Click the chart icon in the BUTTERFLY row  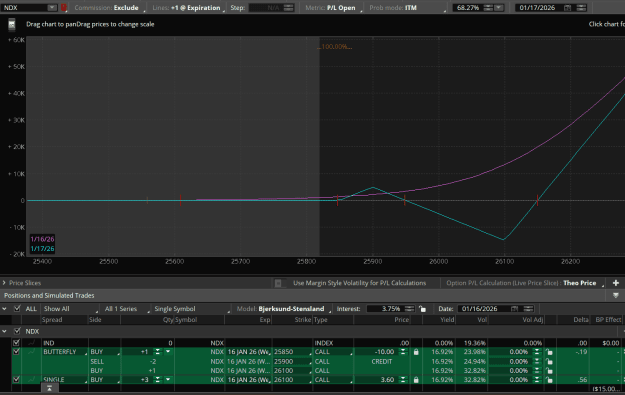pyautogui.click(x=31, y=352)
